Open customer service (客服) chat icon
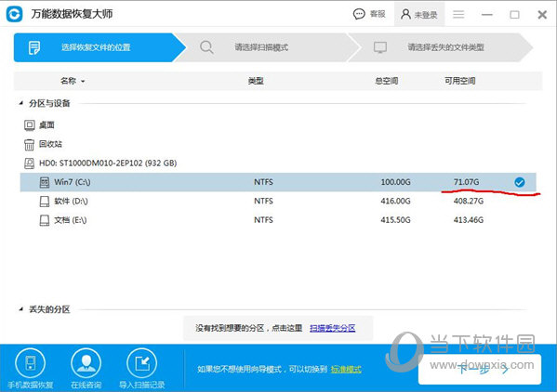Viewport: 557px width, 392px height. [359, 14]
